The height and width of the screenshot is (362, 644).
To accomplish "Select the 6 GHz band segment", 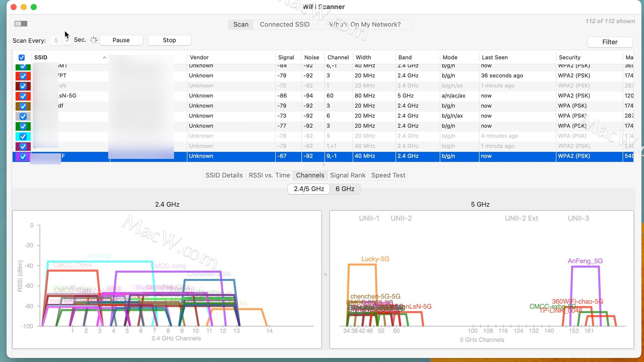I will (x=345, y=189).
